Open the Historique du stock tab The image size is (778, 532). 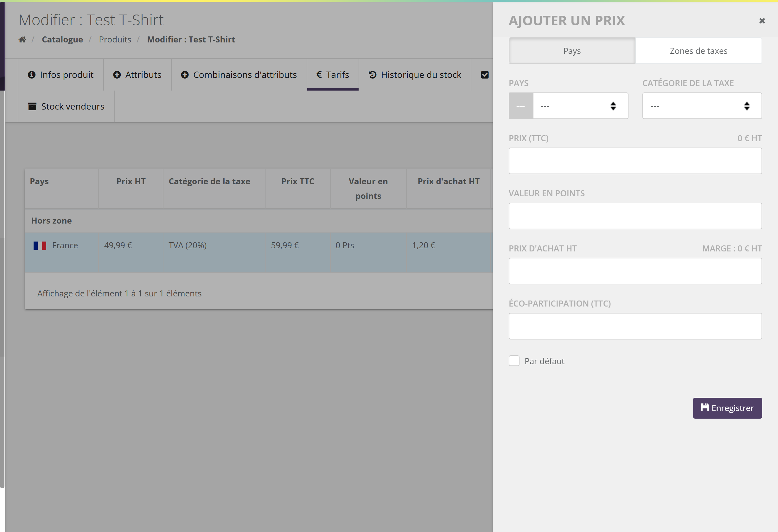(x=415, y=75)
